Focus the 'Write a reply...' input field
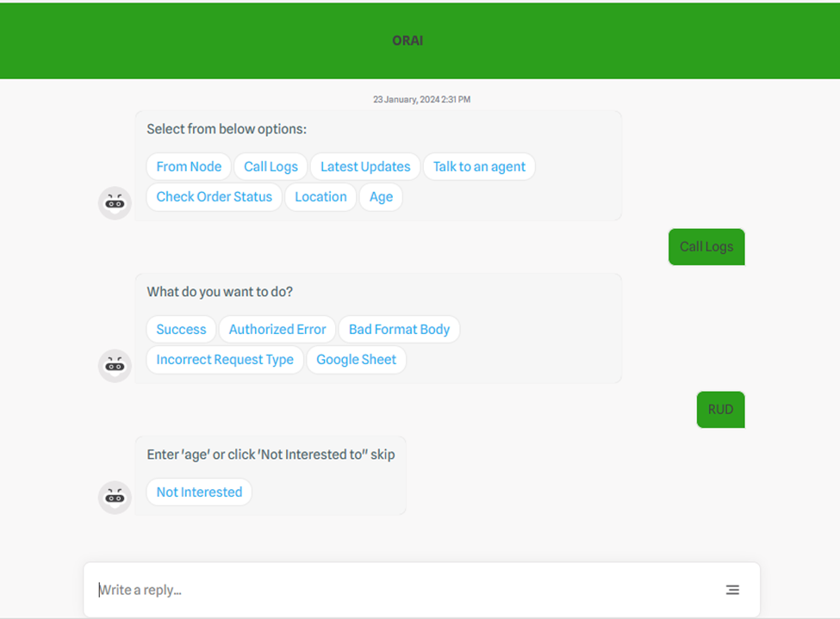 pos(405,590)
